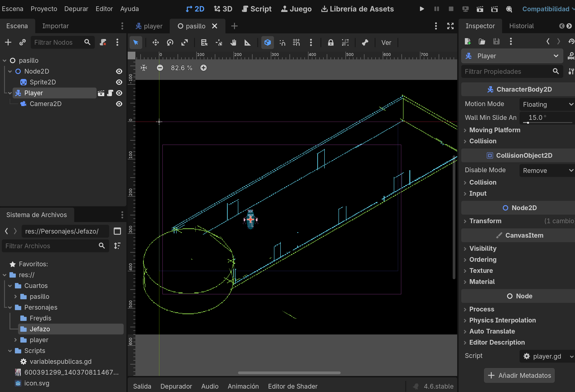575x392 pixels.
Task: Click the Filtrar Propiedades search field
Action: (507, 72)
